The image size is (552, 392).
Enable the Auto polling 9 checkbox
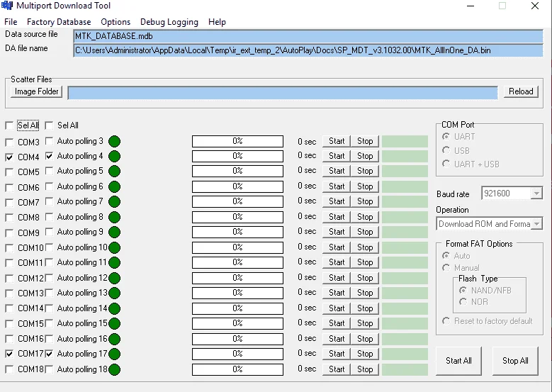pos(50,232)
